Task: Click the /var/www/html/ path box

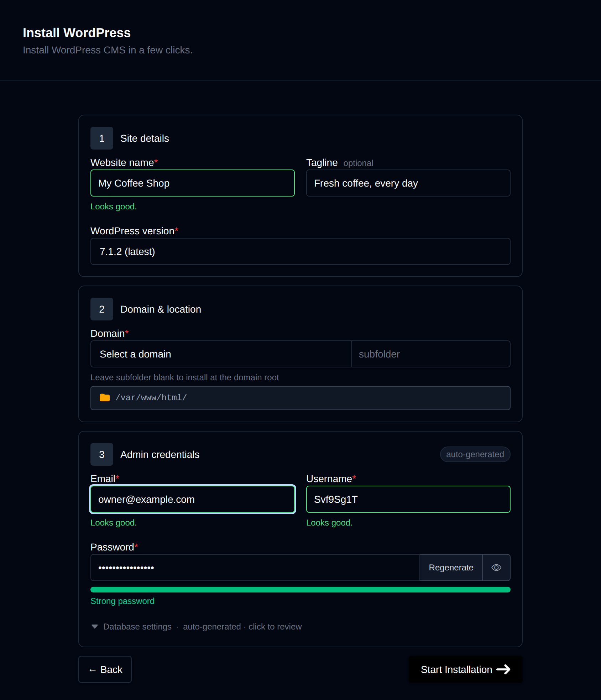Action: point(300,398)
